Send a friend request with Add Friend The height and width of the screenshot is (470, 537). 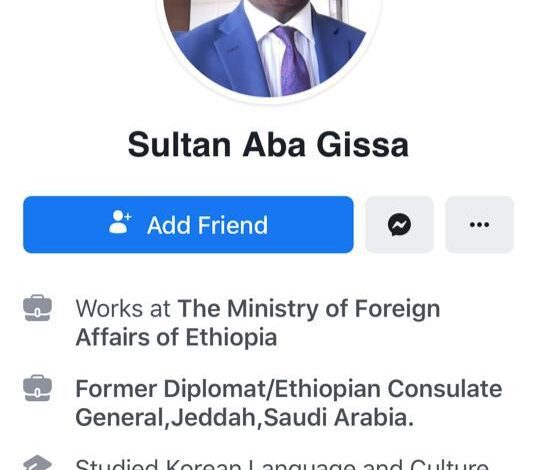tap(188, 225)
